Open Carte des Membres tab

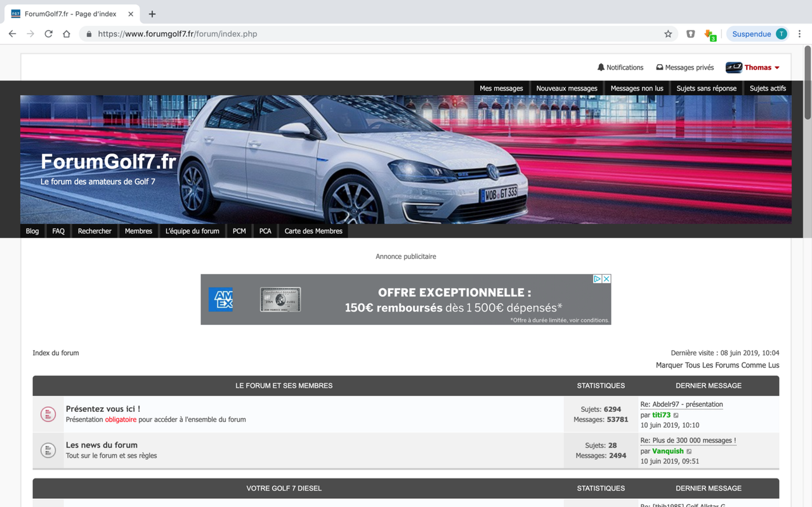[x=313, y=231]
